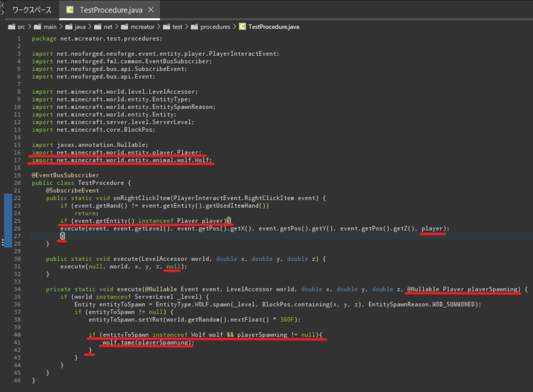Click the test folder icon in breadcrumb
The width and height of the screenshot is (533, 392).
(167, 27)
